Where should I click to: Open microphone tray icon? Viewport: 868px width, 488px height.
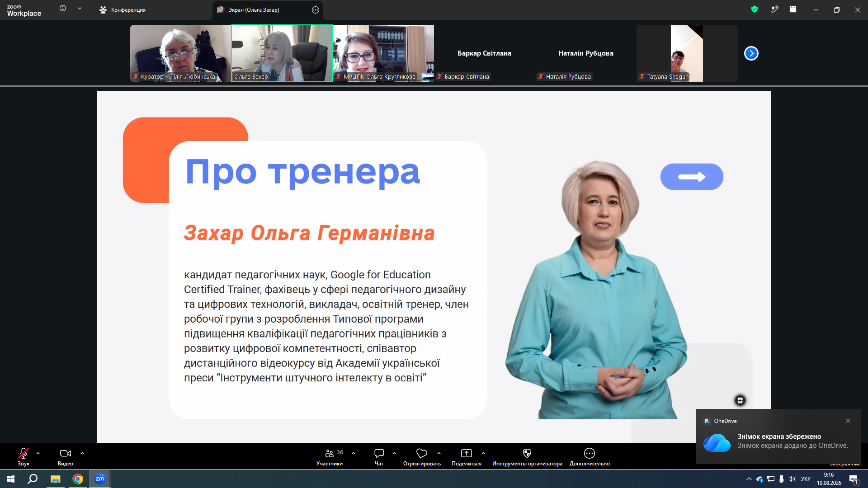[x=781, y=479]
